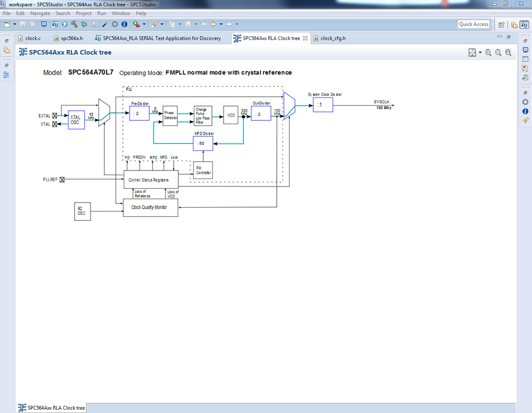This screenshot has height=413, width=532.
Task: Open the tasks clipboard icon in right sidebar
Action: point(525,77)
